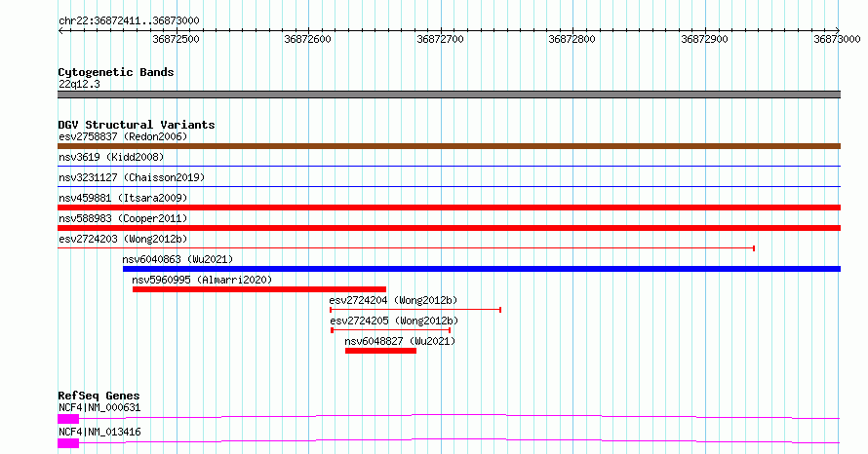Click the 36872500 ruler position label
Screen dimensions: 868x454
(x=176, y=39)
